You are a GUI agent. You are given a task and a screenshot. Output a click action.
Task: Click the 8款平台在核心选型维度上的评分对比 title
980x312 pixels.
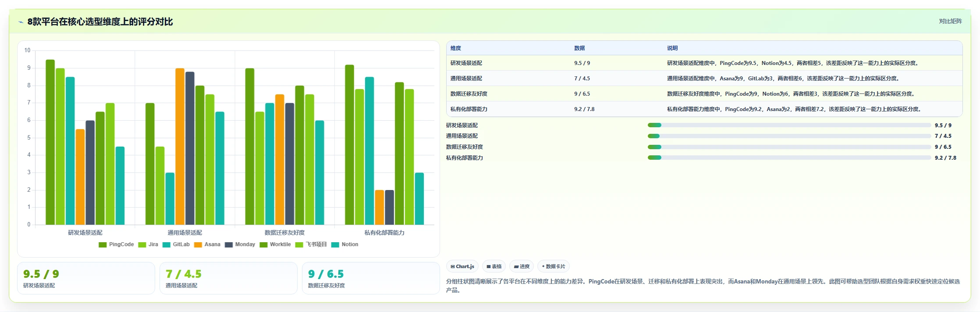point(100,22)
